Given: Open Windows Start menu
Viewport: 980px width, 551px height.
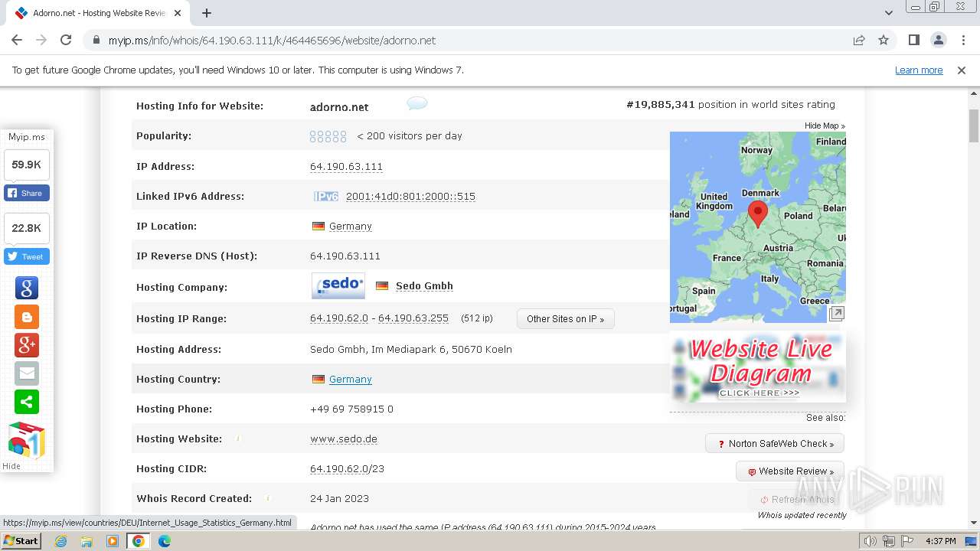Looking at the screenshot, I should [21, 541].
